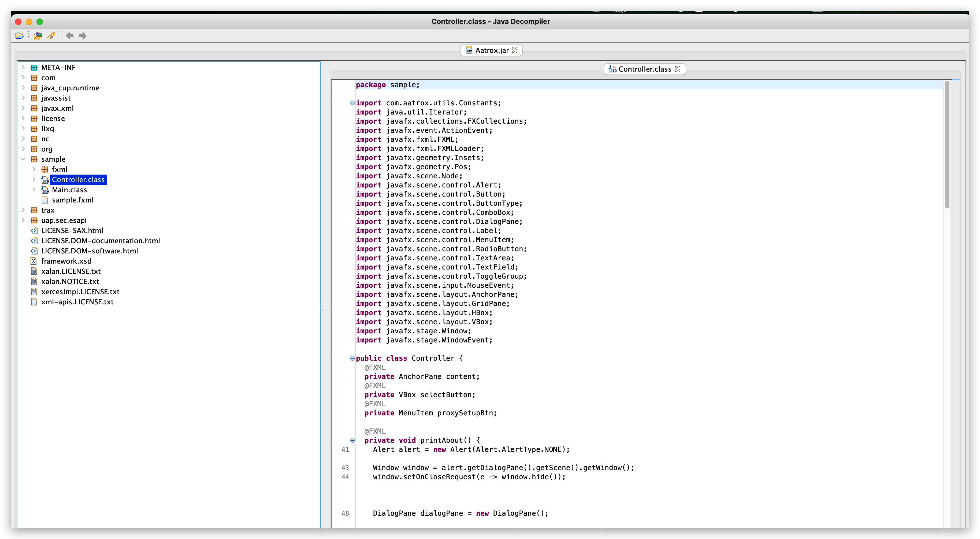Expand the fxml subpackage

[x=34, y=169]
